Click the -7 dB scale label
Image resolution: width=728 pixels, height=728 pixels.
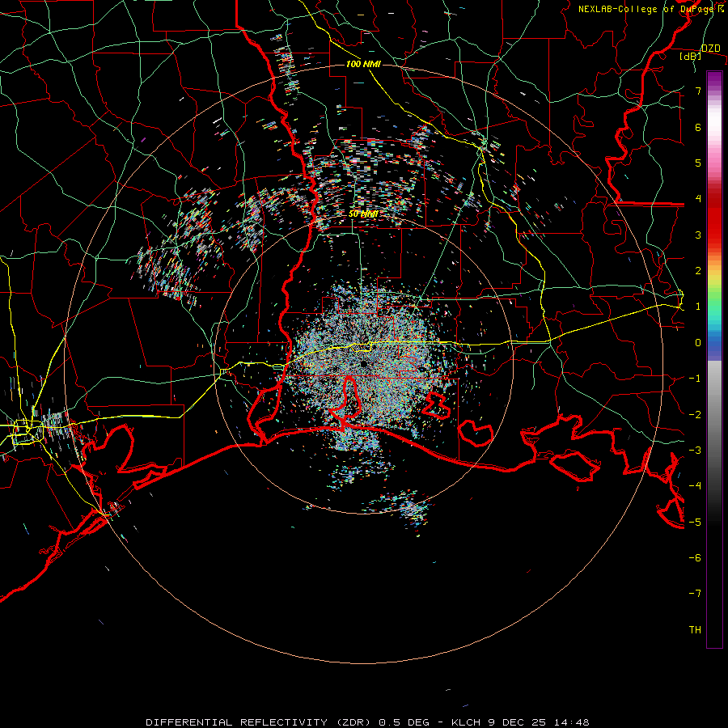[x=695, y=594]
